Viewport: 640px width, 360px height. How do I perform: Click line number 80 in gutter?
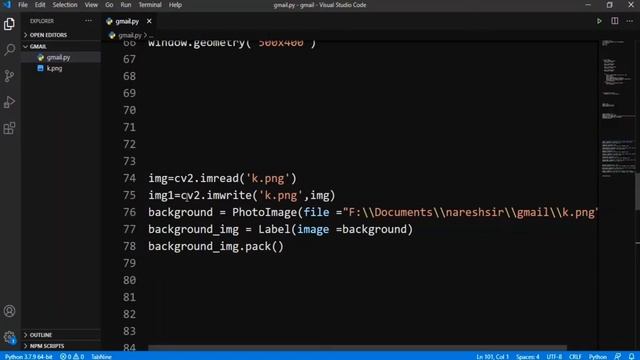click(x=129, y=280)
